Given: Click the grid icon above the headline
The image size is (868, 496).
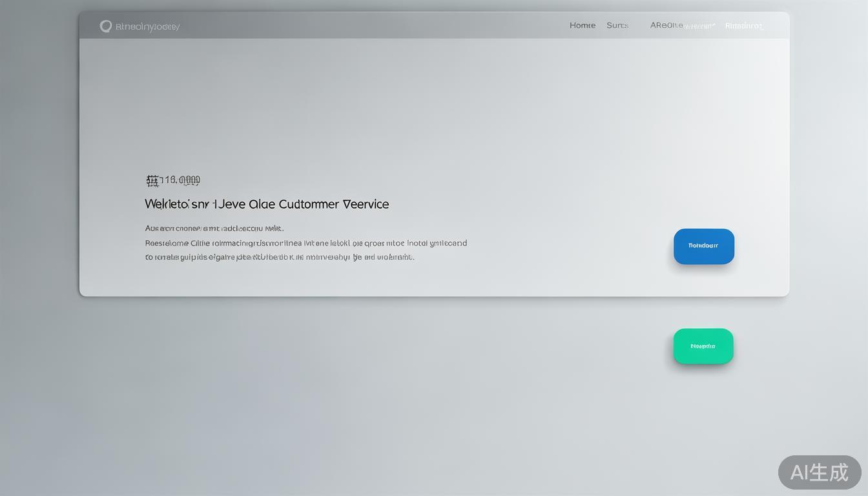Looking at the screenshot, I should click(152, 180).
